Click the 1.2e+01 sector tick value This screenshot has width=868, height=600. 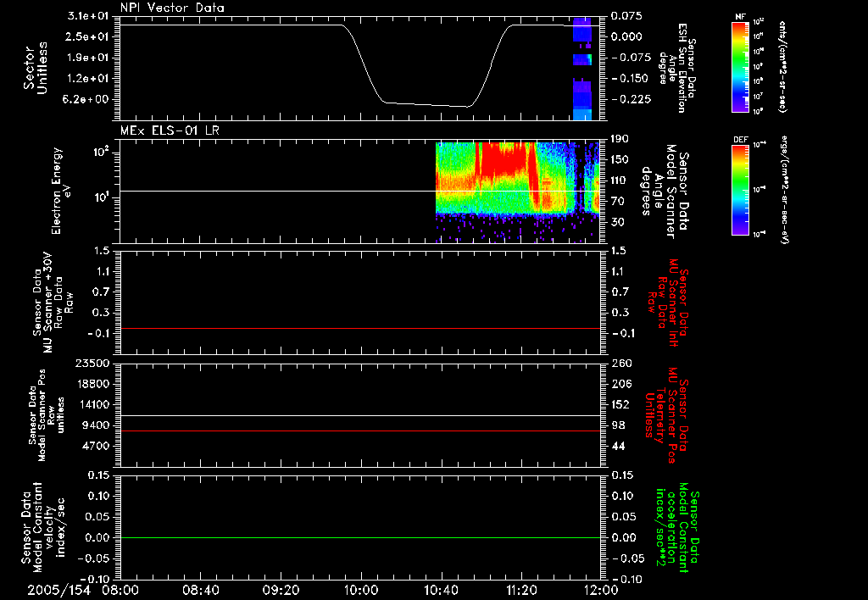[88, 79]
